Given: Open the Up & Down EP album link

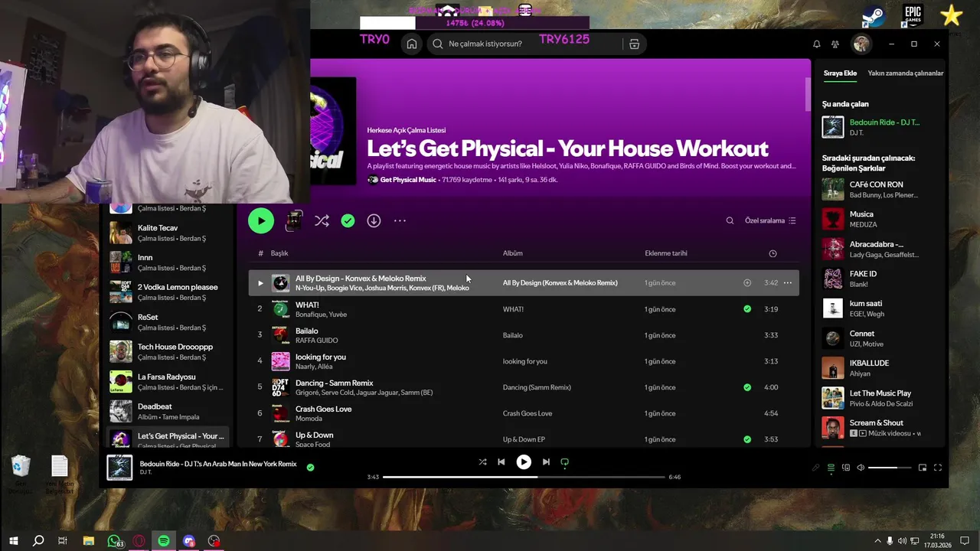Looking at the screenshot, I should [524, 439].
